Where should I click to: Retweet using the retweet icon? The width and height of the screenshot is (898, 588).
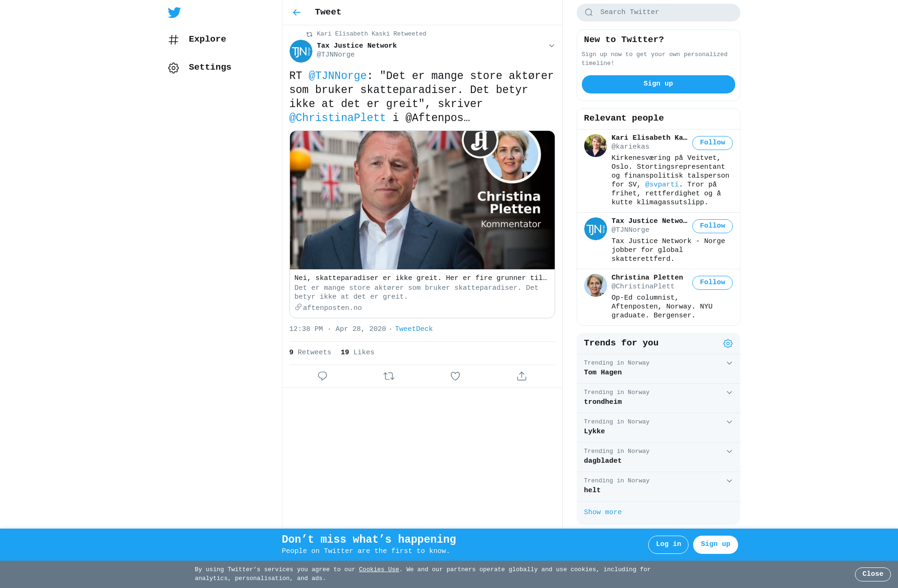tap(389, 376)
